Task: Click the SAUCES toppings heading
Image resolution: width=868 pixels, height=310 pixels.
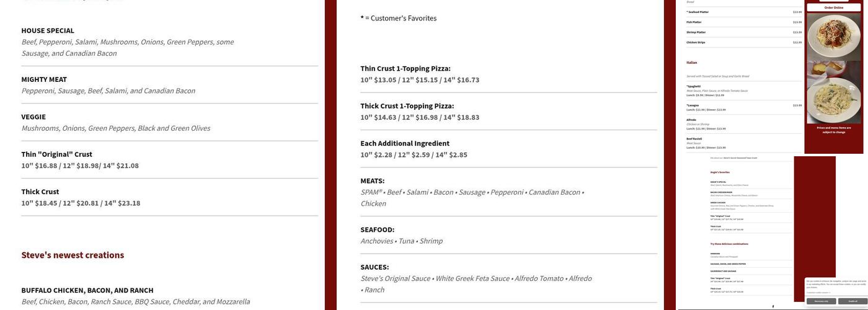Action: (x=374, y=267)
